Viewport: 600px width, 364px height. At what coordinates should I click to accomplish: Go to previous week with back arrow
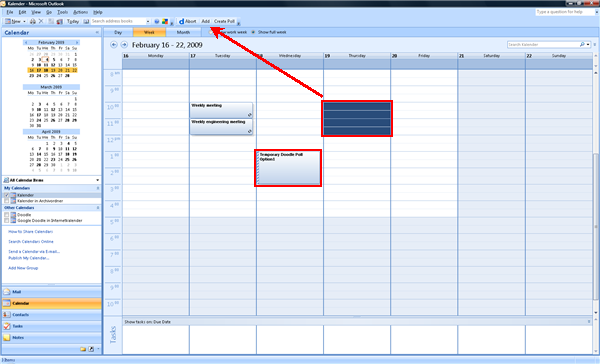[114, 45]
